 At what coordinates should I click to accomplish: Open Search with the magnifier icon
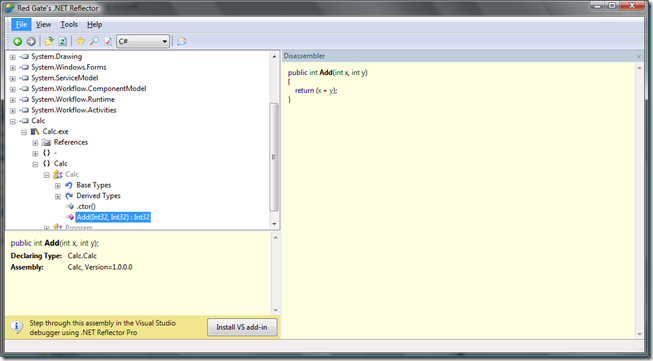click(94, 41)
